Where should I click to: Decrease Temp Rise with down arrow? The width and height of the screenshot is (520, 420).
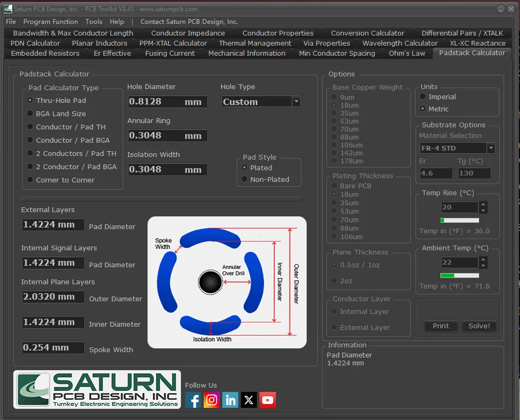(x=483, y=210)
